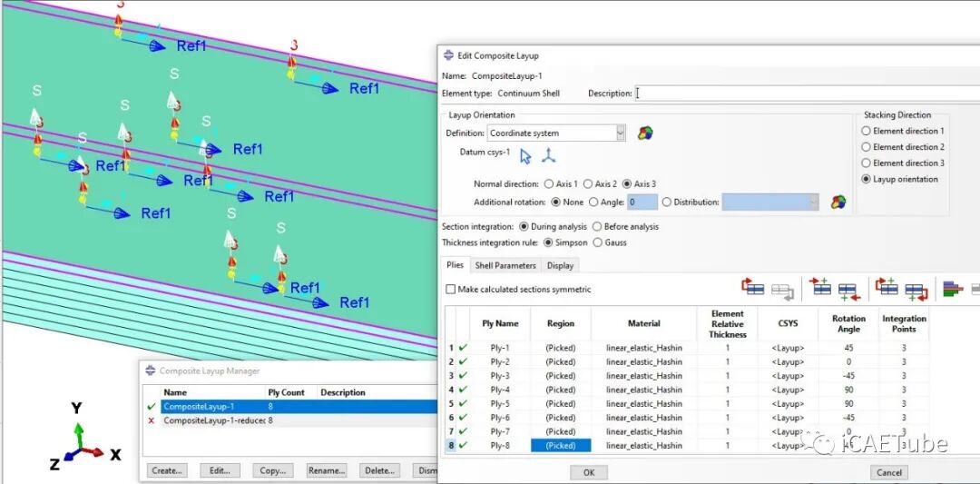Image resolution: width=980 pixels, height=484 pixels.
Task: Switch to the Shell Parameters tab
Action: point(505,265)
